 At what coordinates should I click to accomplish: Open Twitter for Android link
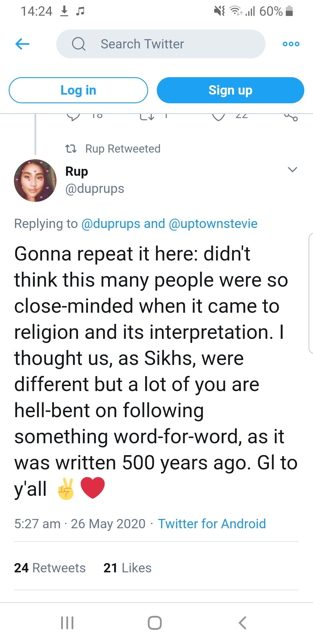(212, 524)
